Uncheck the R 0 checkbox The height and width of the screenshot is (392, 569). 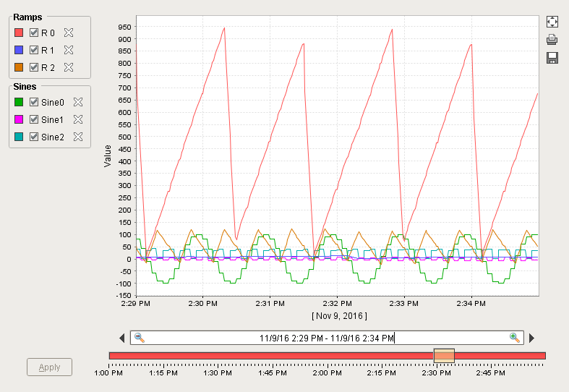pos(33,33)
